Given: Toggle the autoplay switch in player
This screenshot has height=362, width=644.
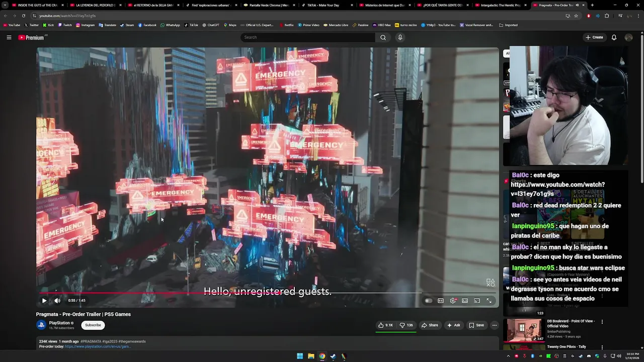Looking at the screenshot, I should [428, 301].
